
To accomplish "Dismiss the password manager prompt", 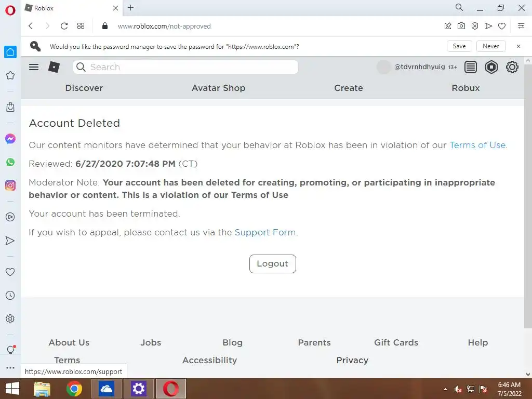I will coord(518,46).
